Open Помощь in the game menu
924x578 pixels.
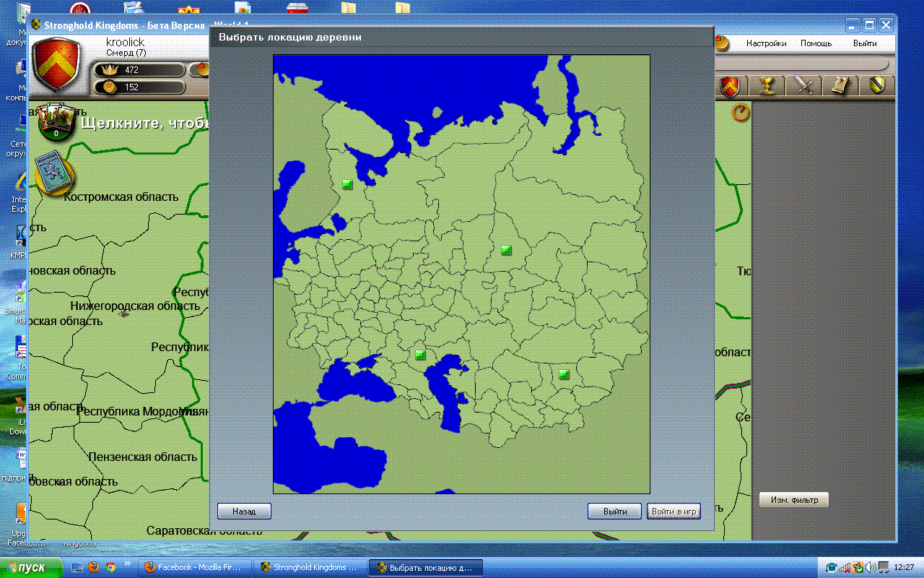tap(816, 43)
